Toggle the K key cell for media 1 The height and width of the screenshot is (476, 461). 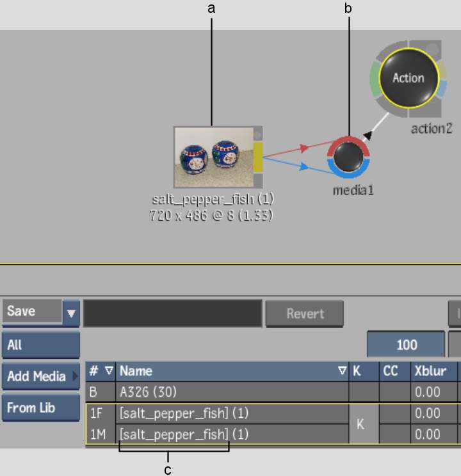click(360, 424)
